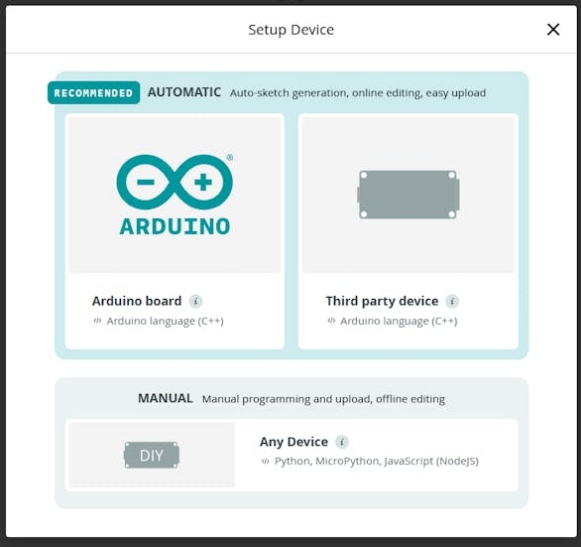Select the Third party device title
The width and height of the screenshot is (581, 547).
coord(382,301)
